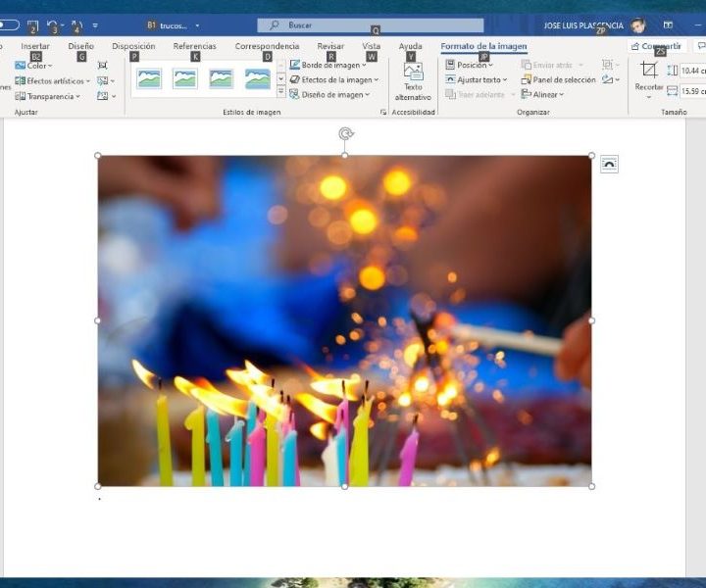This screenshot has height=588, width=706.
Task: Click the height field showing 10.44 cm
Action: coord(692,71)
